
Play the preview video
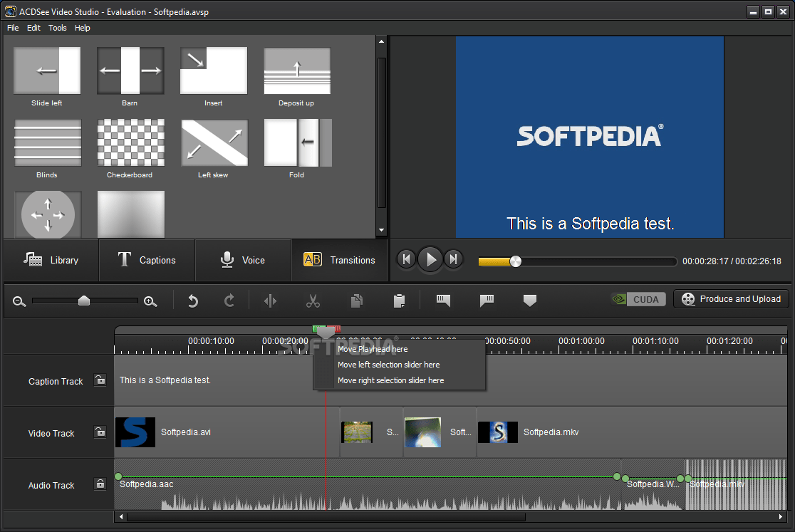coord(430,259)
